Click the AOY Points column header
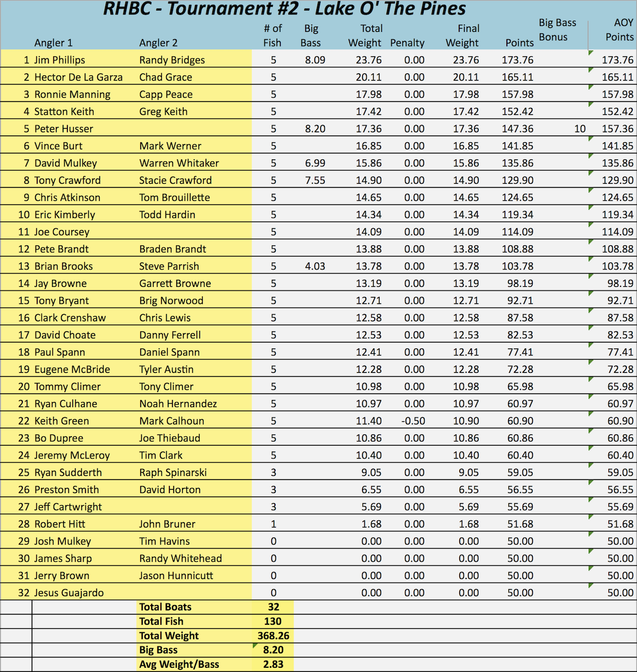This screenshot has height=672, width=637. tap(619, 30)
